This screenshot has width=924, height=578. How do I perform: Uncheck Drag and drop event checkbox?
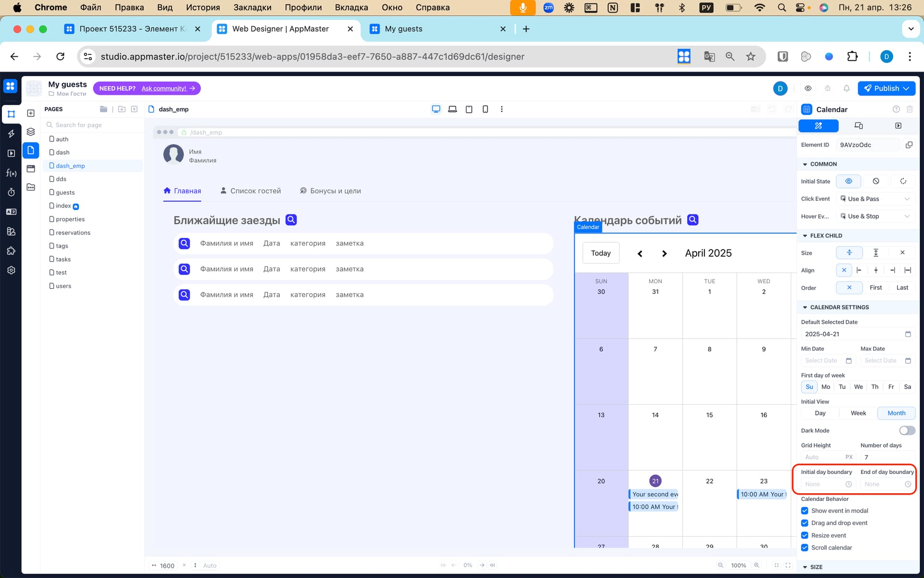805,523
